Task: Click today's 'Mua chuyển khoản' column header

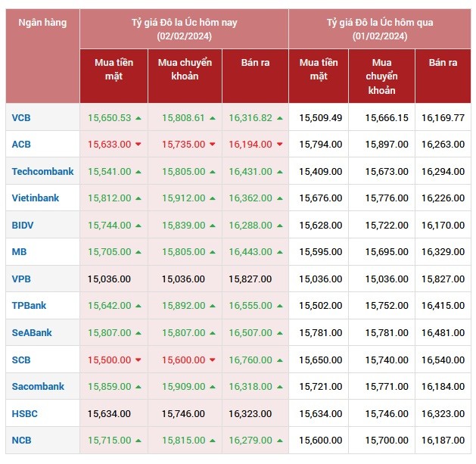Action: [x=185, y=69]
